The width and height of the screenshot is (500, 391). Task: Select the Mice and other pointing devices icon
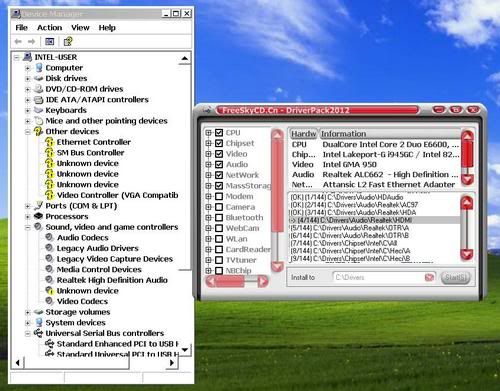click(x=39, y=121)
